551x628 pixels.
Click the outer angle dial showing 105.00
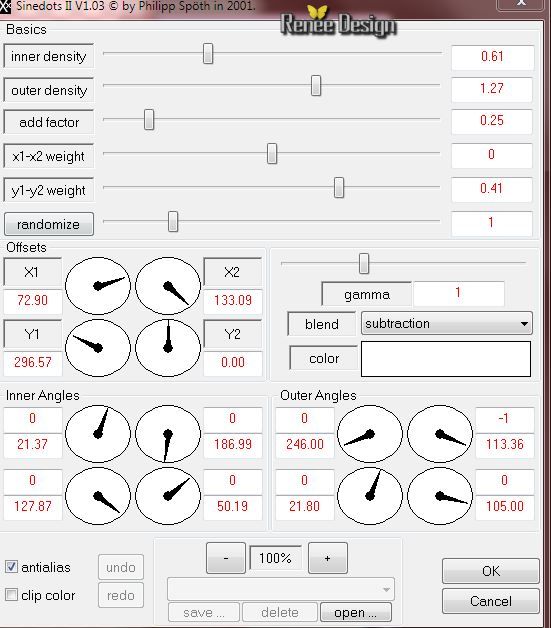coord(440,496)
